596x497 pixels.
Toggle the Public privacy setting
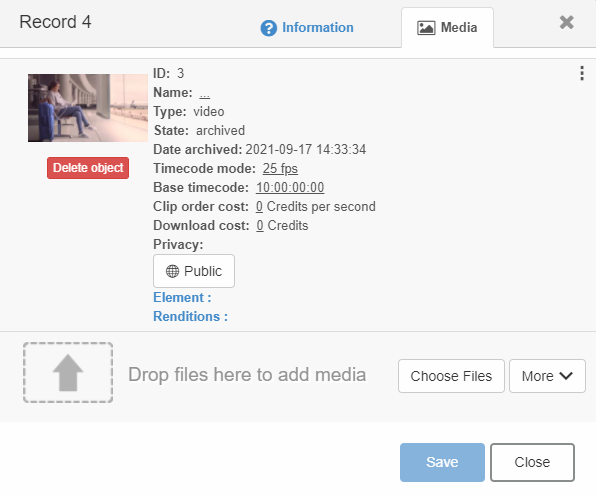pyautogui.click(x=194, y=271)
